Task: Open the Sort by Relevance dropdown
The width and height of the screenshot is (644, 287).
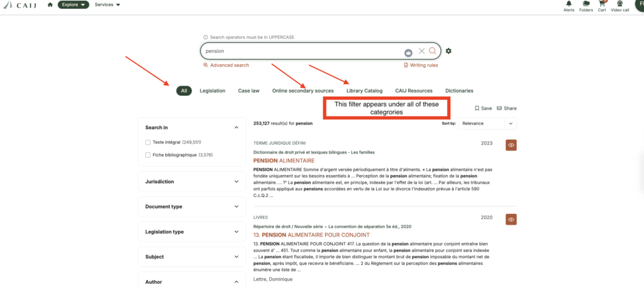Action: point(487,124)
